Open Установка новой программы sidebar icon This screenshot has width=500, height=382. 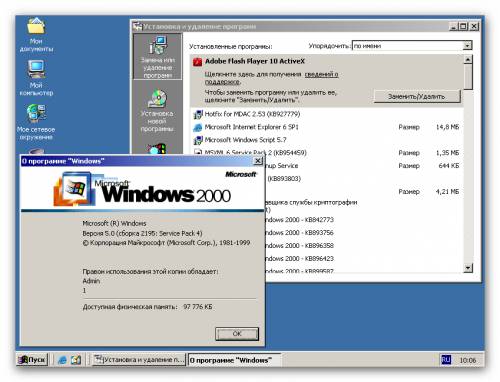tap(157, 111)
